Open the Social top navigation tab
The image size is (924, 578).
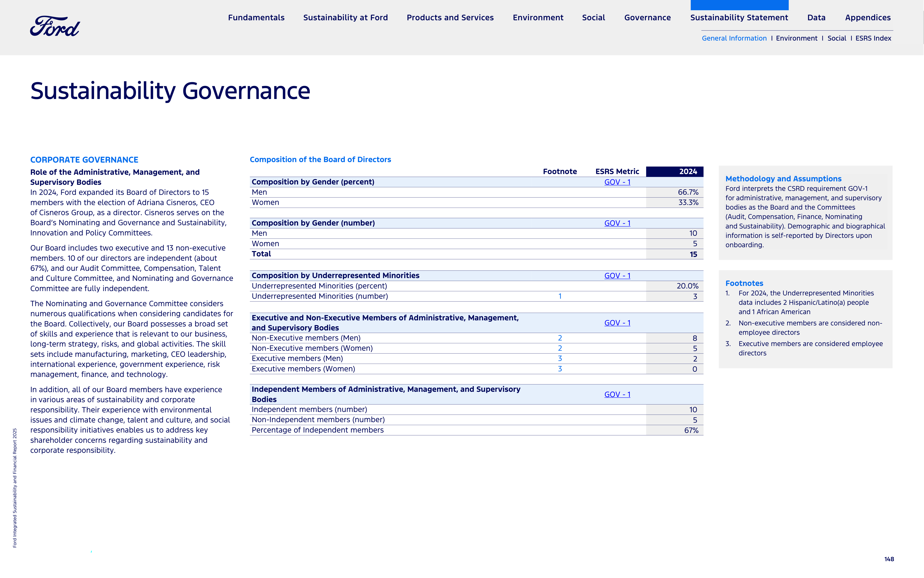pyautogui.click(x=594, y=18)
